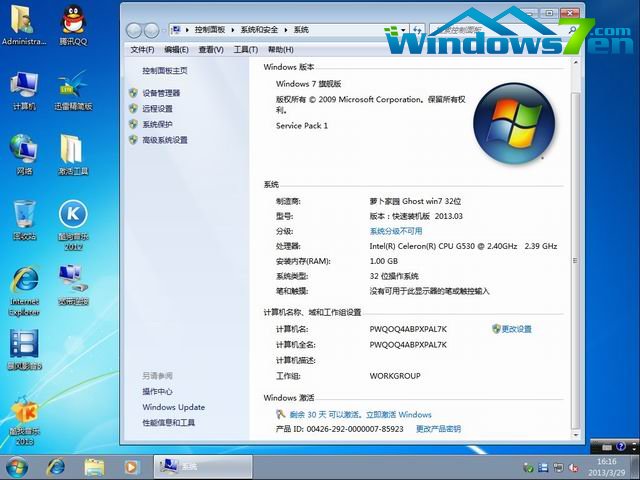Launch the Tencent QQ penguin desktop icon

tap(73, 24)
